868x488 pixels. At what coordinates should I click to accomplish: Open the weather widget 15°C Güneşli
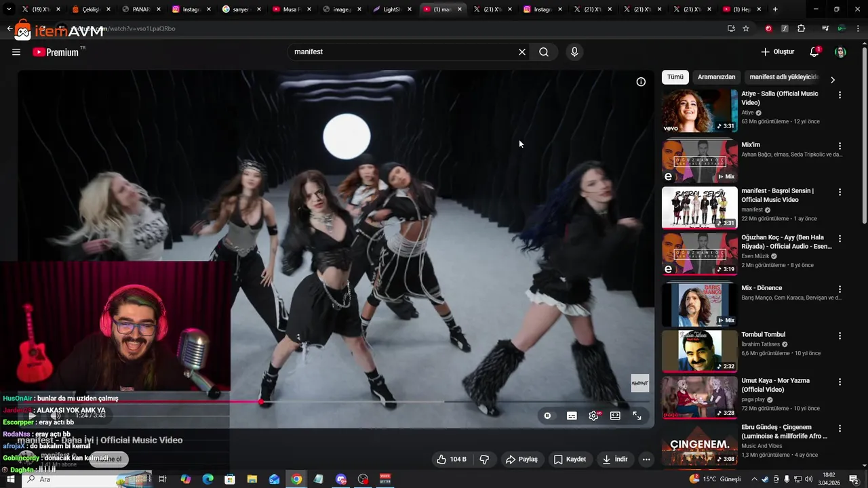(715, 479)
